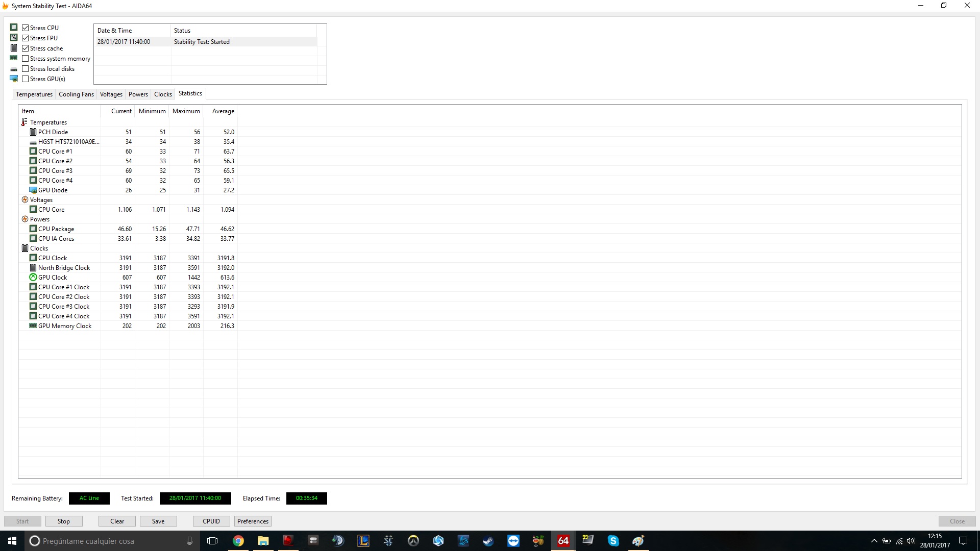Click the Date & Time log column header

pyautogui.click(x=132, y=31)
